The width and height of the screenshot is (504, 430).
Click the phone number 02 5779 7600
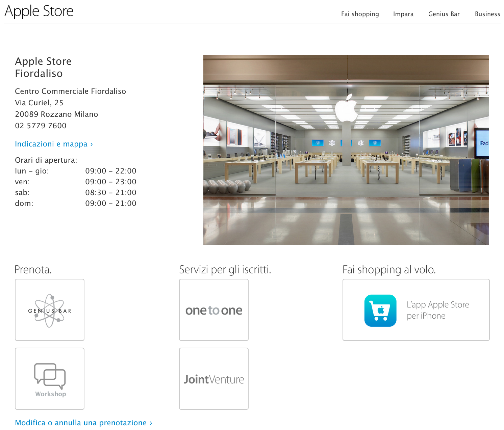point(41,126)
